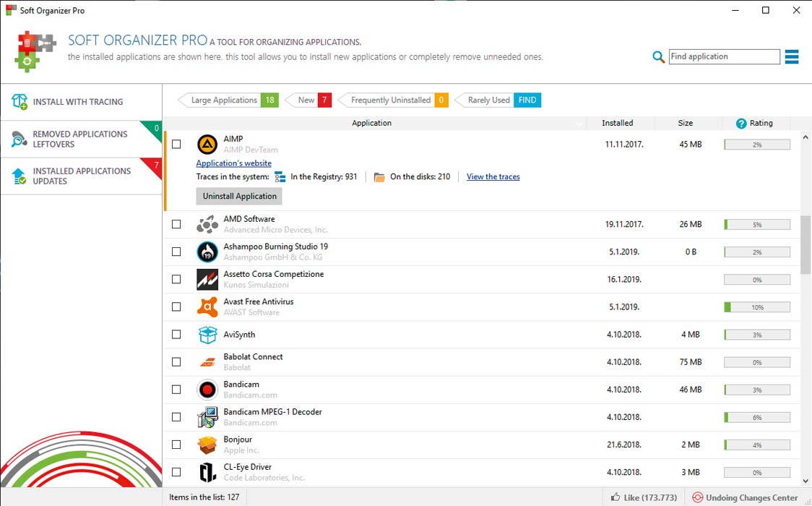Viewport: 812px width, 506px height.
Task: Check the AIMP checkbox
Action: pos(176,145)
